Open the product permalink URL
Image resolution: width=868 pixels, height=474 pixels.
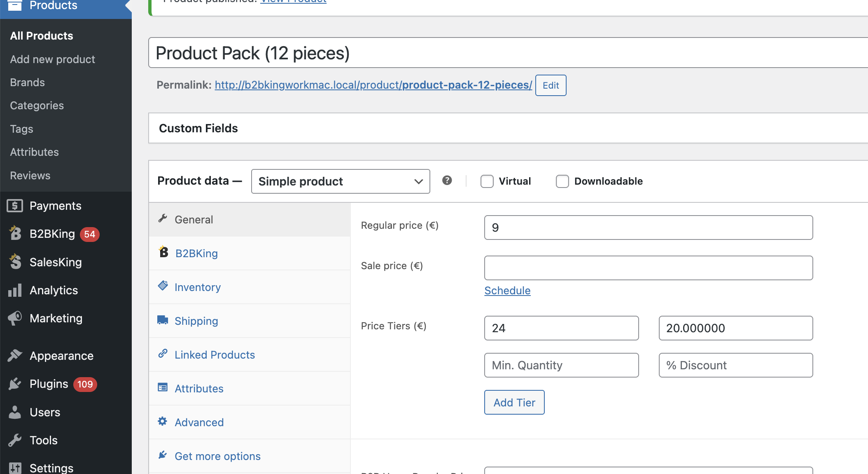coord(373,85)
